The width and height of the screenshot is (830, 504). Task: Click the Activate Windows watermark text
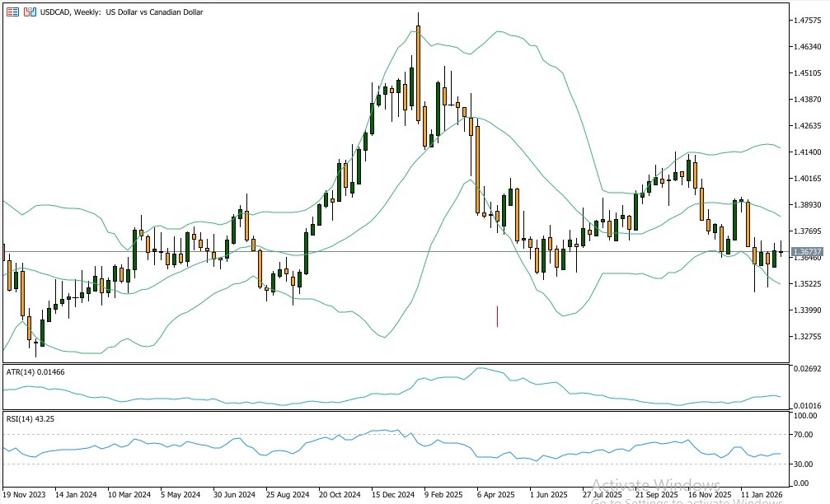[x=657, y=486]
